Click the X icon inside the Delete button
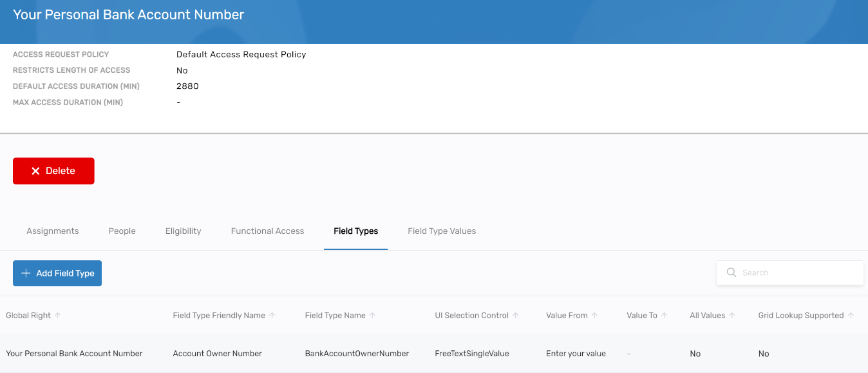The width and height of the screenshot is (868, 373). (35, 171)
